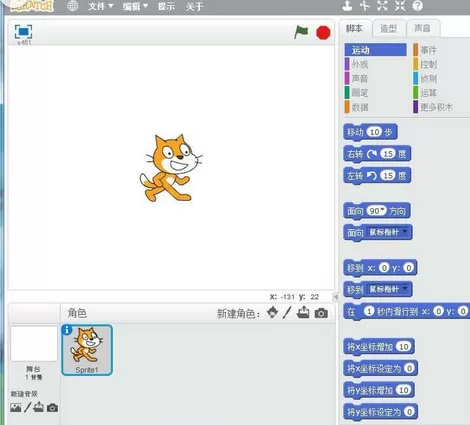Screen dimensions: 470x425
Task: Open direction dropdown in 面向 90 方向 block
Action: pos(383,209)
